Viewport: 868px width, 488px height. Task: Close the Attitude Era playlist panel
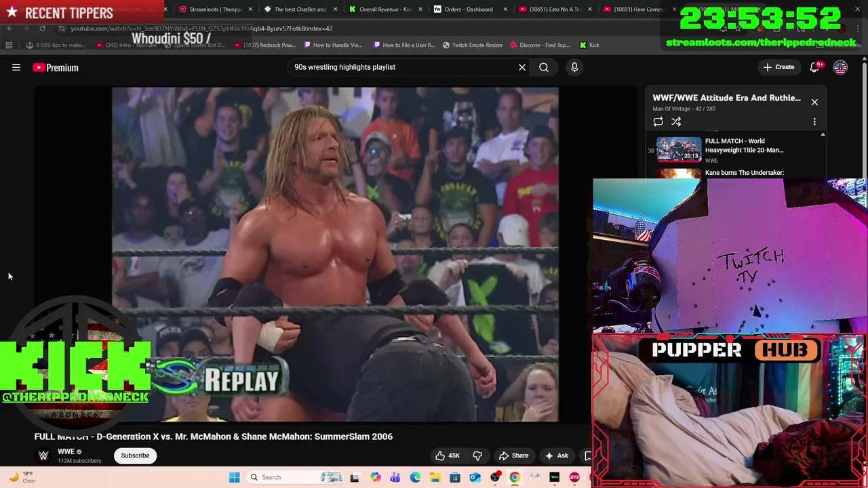814,102
